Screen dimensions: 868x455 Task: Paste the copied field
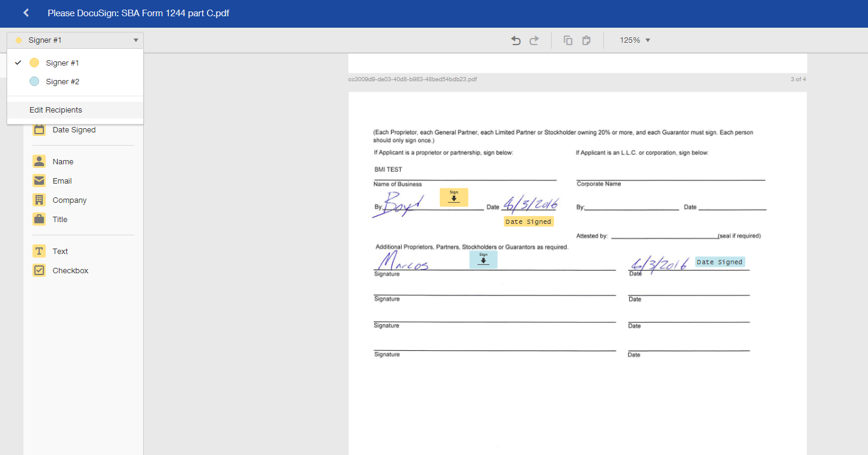tap(586, 40)
